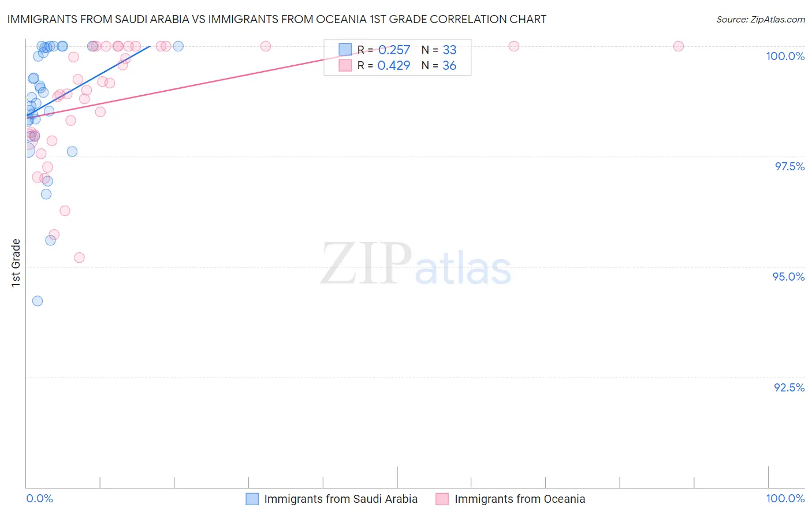Click the 1st Grade axis title
The height and width of the screenshot is (515, 812).
click(16, 263)
